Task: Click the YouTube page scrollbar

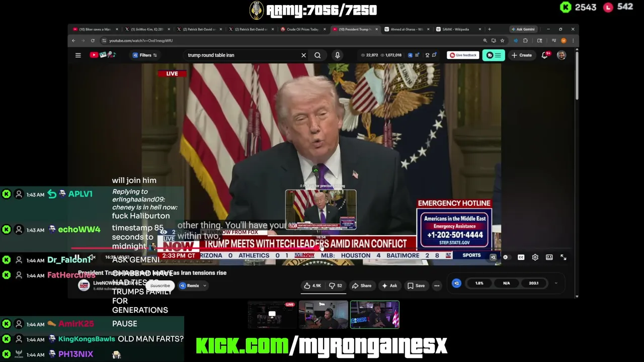Action: [x=577, y=75]
